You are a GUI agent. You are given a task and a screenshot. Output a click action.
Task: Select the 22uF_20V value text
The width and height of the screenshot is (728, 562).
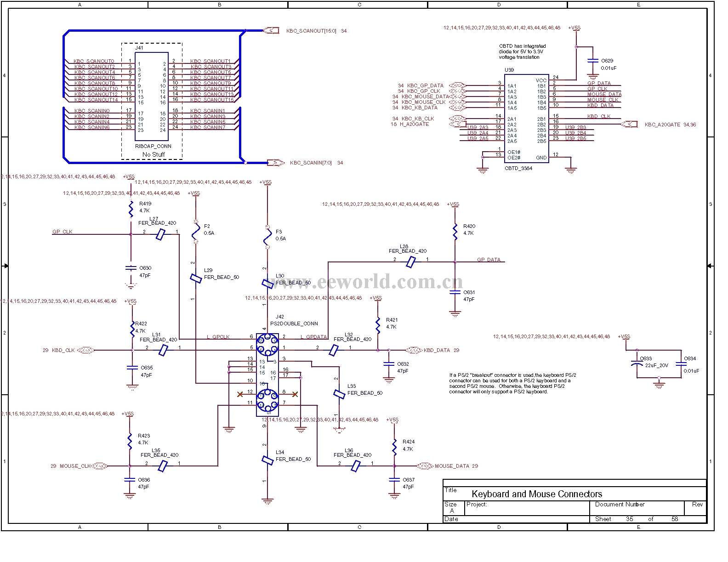657,366
